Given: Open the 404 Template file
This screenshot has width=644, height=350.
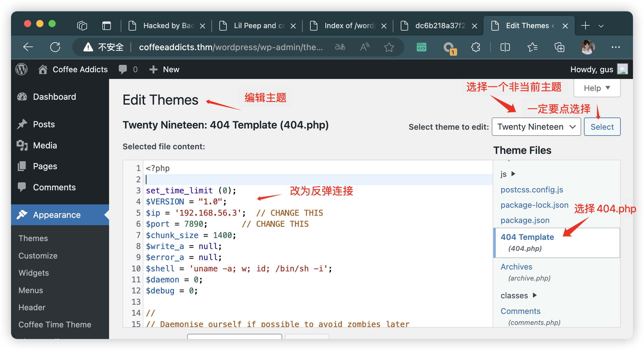Looking at the screenshot, I should click(556, 242).
